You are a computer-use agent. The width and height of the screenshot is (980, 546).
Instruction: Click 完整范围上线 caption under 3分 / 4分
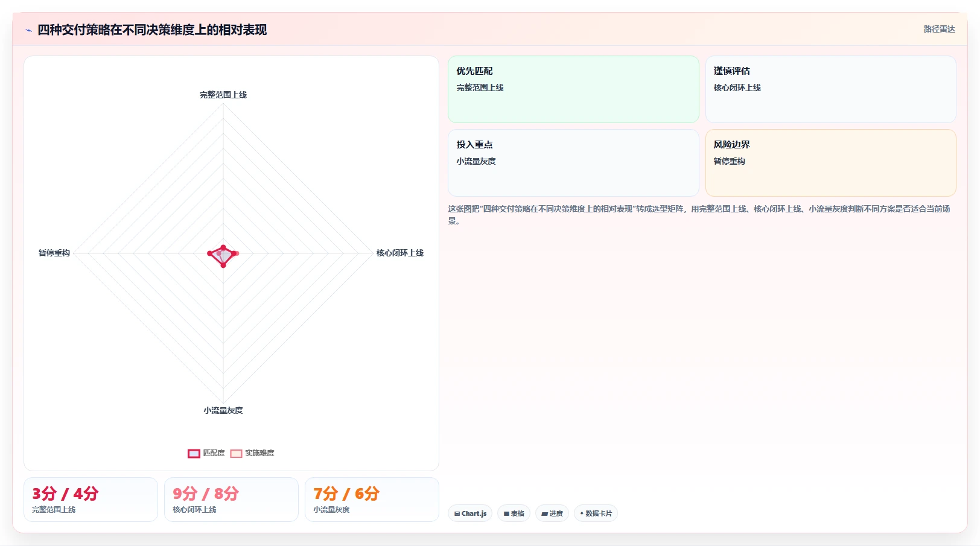pyautogui.click(x=54, y=510)
